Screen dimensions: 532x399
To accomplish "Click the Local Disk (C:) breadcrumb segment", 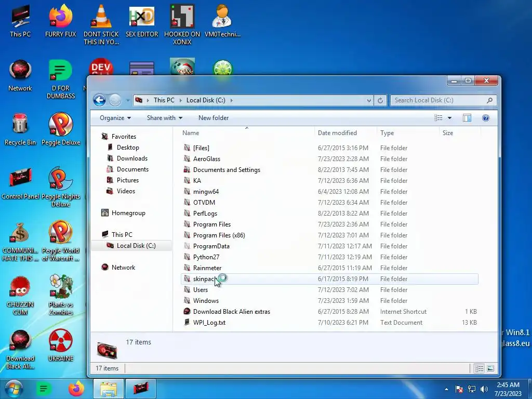I will (206, 100).
